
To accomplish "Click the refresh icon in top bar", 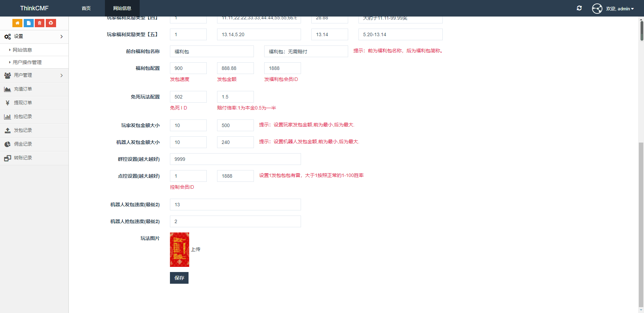I will (x=579, y=8).
